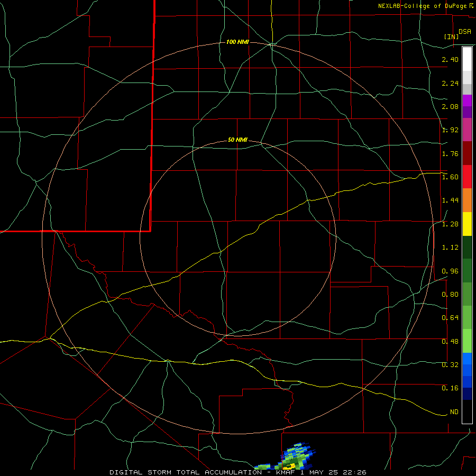Click the [IN] units label
This screenshot has height=476, width=476.
[451, 36]
